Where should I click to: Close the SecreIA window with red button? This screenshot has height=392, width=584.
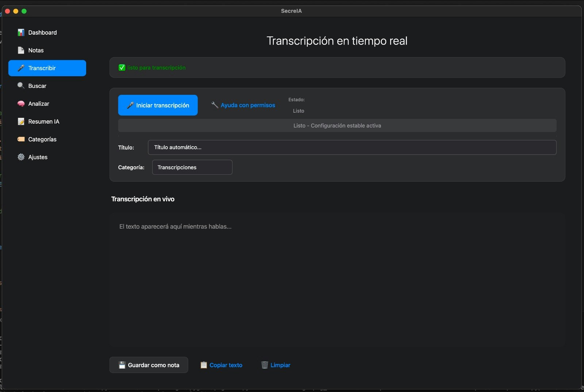7,11
